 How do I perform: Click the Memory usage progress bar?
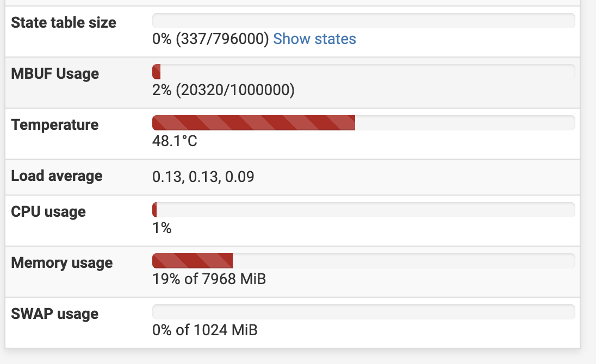tap(363, 261)
